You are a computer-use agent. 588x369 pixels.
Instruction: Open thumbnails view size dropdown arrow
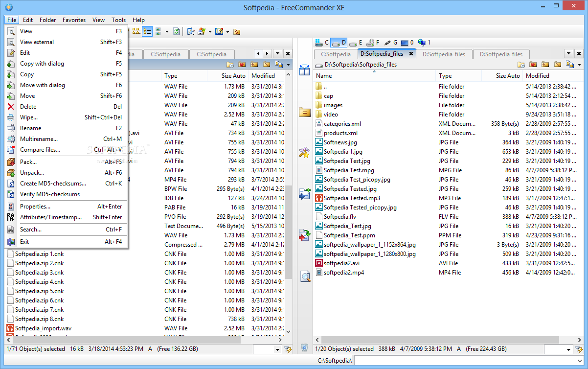(x=167, y=32)
